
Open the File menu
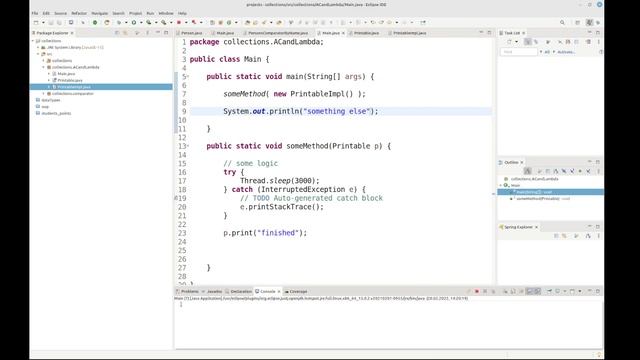click(x=35, y=13)
